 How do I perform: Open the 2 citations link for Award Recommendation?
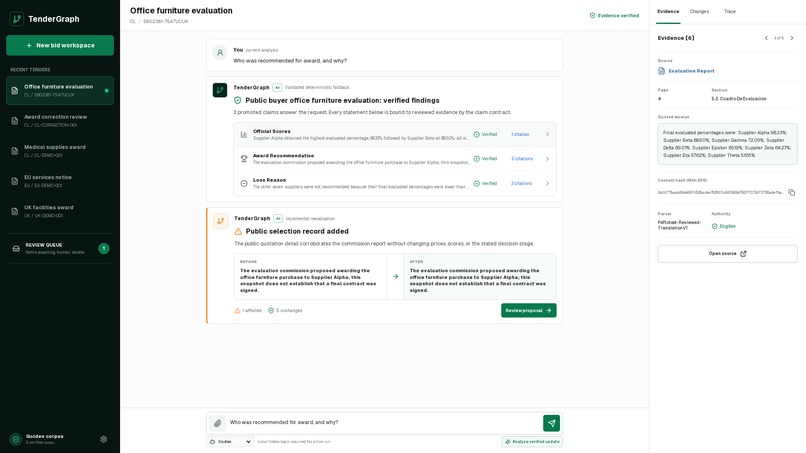coord(522,159)
